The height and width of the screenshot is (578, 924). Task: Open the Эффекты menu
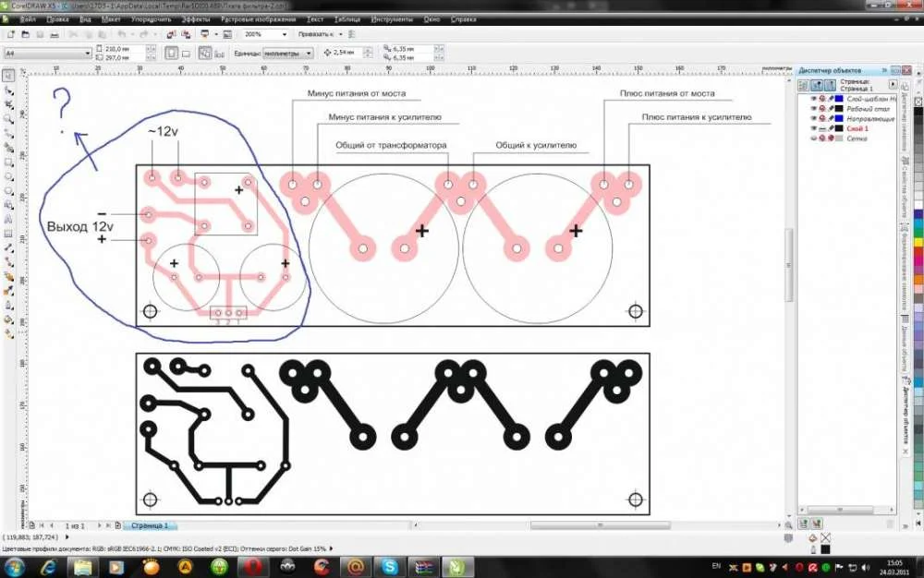196,19
